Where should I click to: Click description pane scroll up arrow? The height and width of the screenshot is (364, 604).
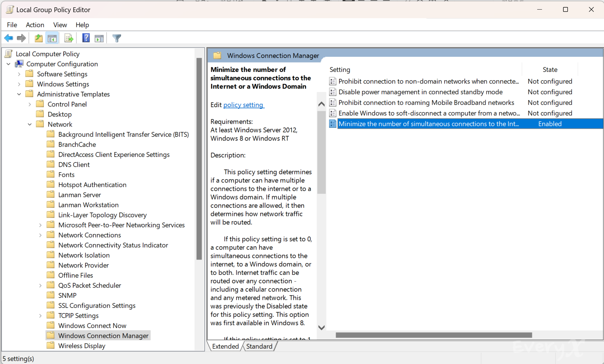(321, 104)
